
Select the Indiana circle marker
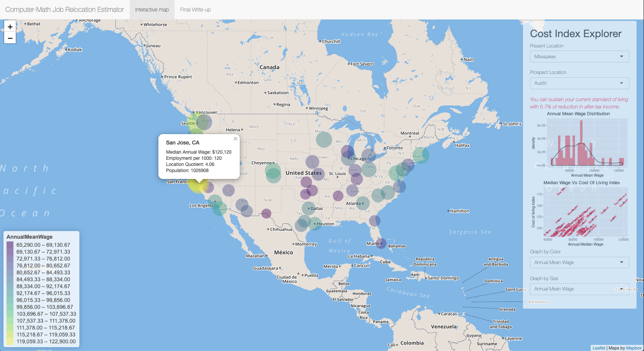pyautogui.click(x=355, y=170)
